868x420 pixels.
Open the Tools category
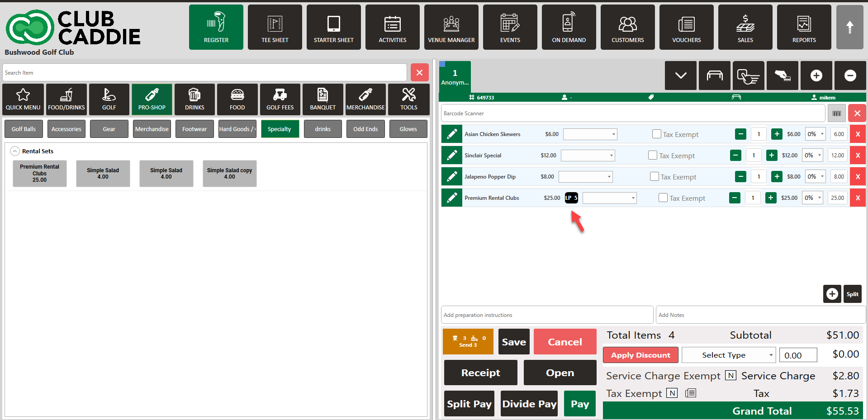408,99
